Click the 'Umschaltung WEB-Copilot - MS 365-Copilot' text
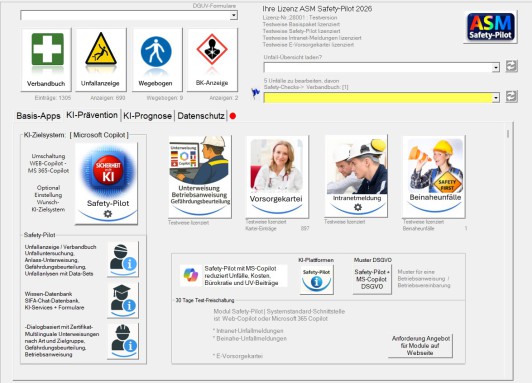This screenshot has height=383, width=532. coord(49,163)
